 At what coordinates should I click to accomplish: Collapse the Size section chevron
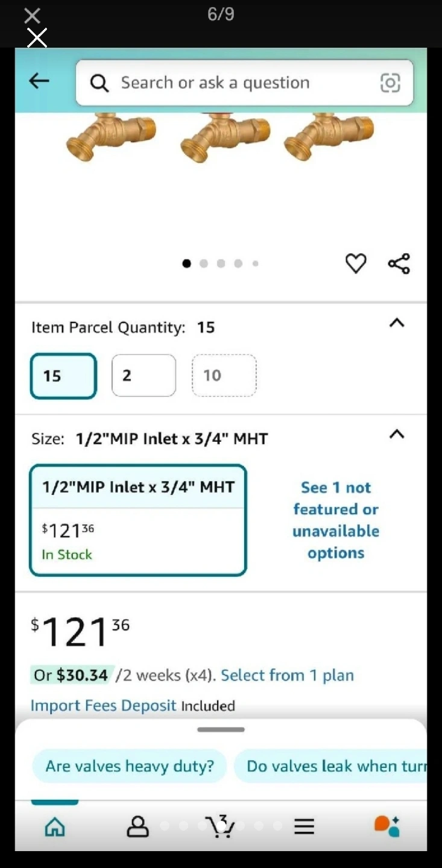396,434
